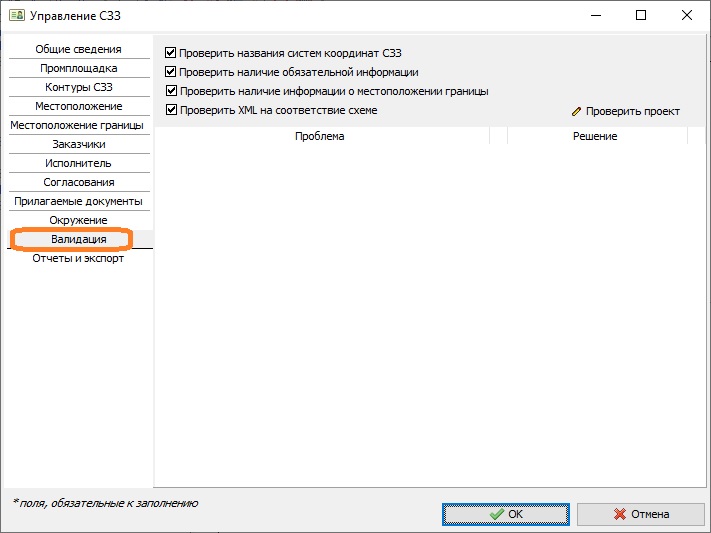Toggle Проверить названия систем координат СЗЗ checkbox
Viewport: 711px width, 533px height.
click(170, 53)
